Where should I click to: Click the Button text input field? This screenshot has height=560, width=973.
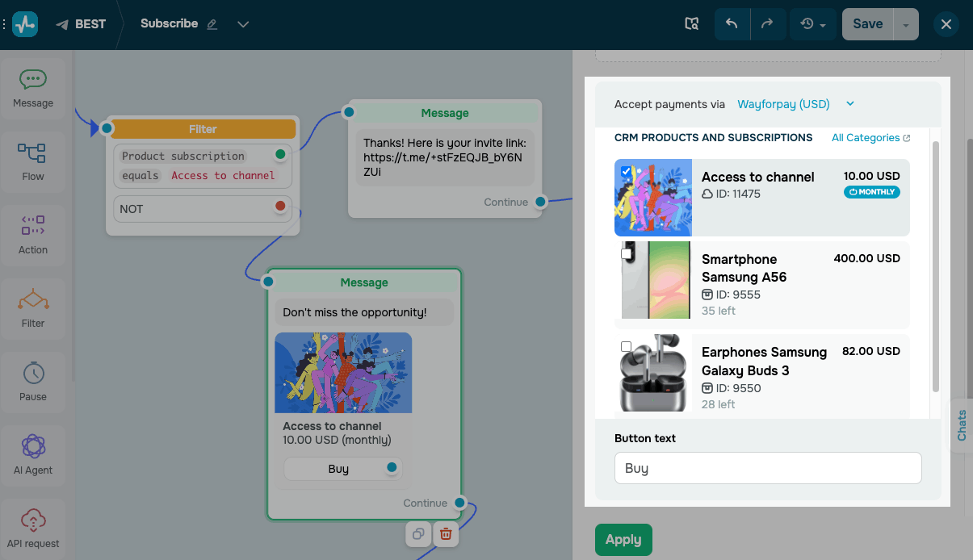click(x=768, y=468)
